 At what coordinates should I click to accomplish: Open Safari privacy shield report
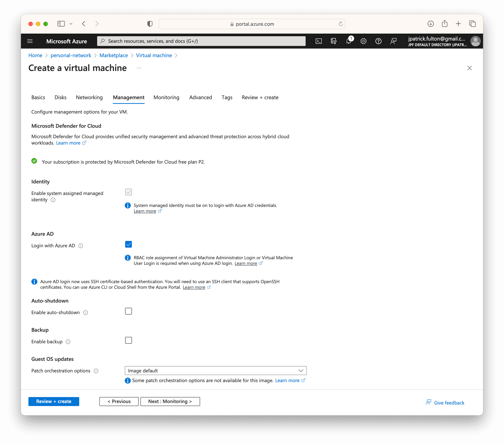(x=150, y=24)
